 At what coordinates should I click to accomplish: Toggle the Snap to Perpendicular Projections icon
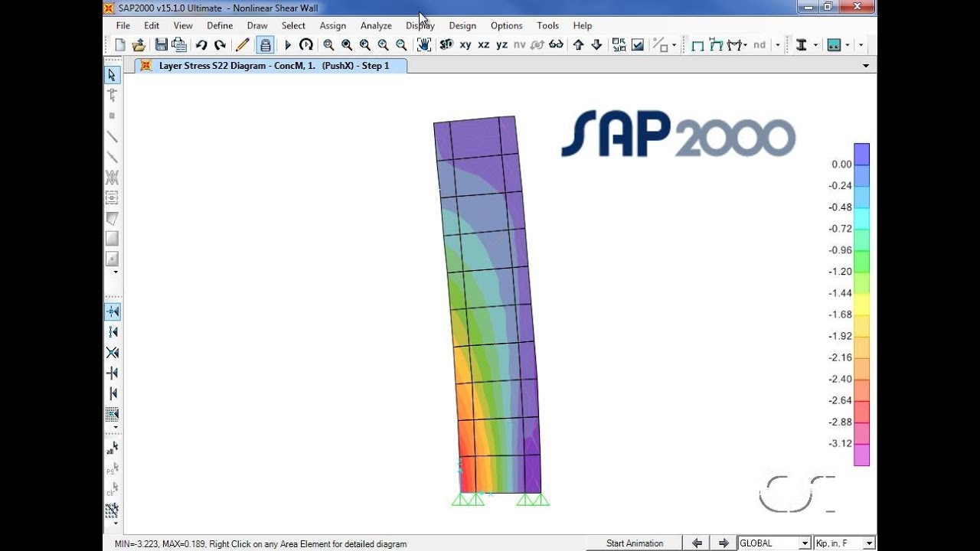(x=112, y=373)
